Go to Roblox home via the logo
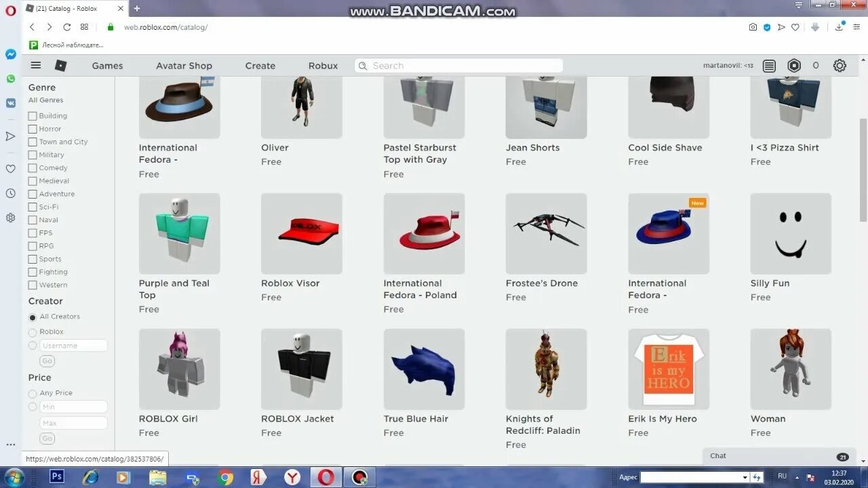 (60, 66)
